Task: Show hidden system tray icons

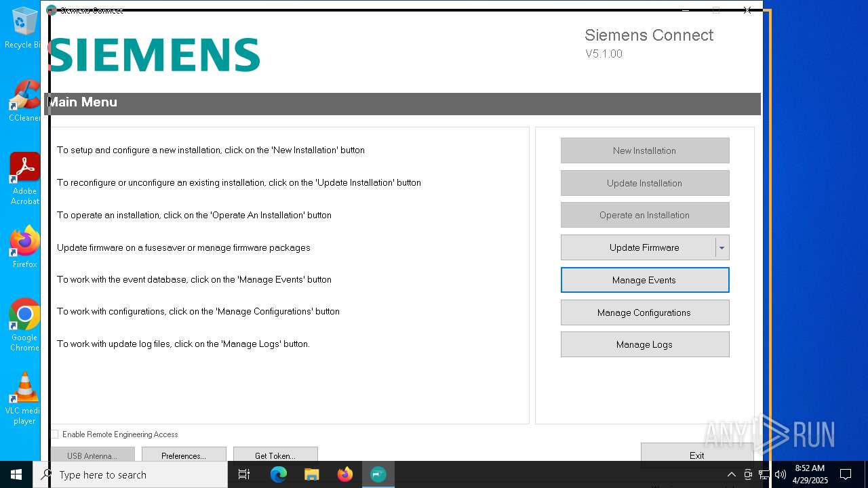Action: (x=731, y=474)
